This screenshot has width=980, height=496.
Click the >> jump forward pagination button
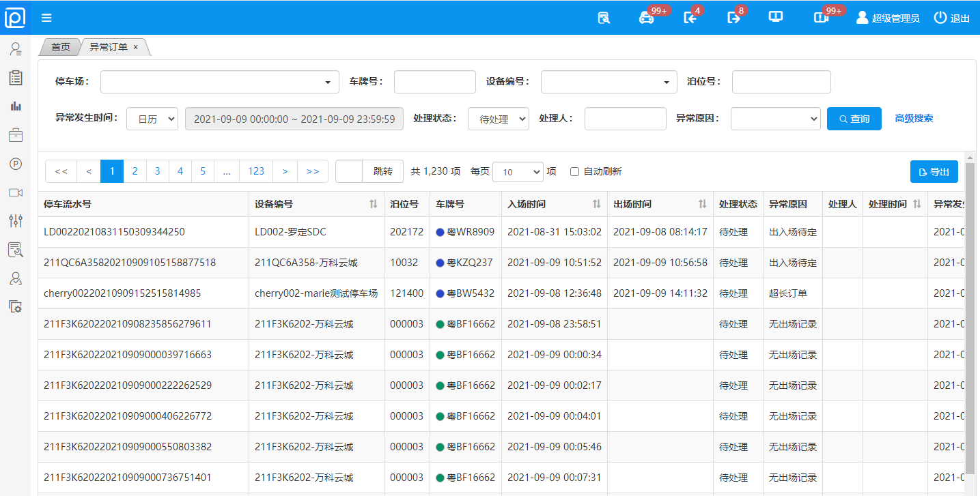pyautogui.click(x=313, y=171)
